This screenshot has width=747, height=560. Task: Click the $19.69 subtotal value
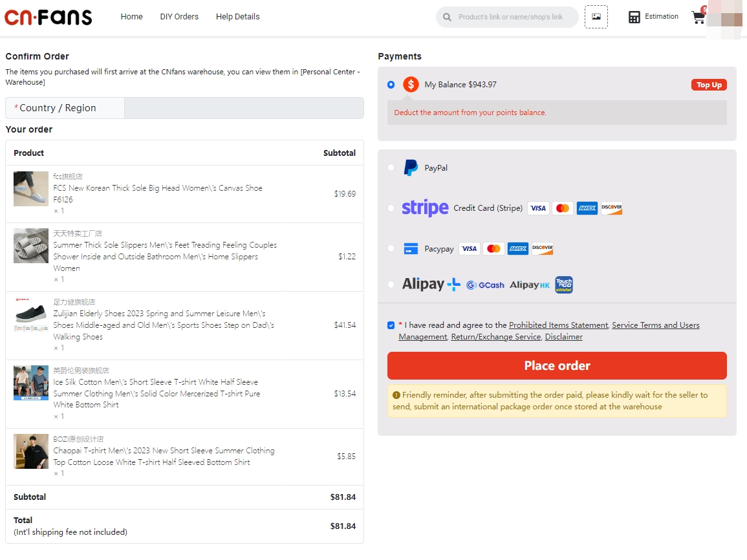[x=345, y=194]
